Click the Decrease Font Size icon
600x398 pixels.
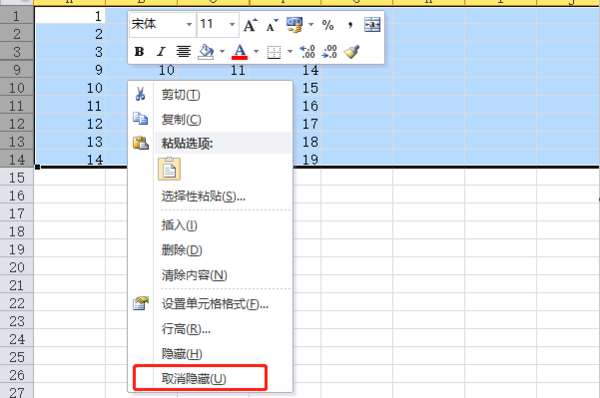[272, 26]
